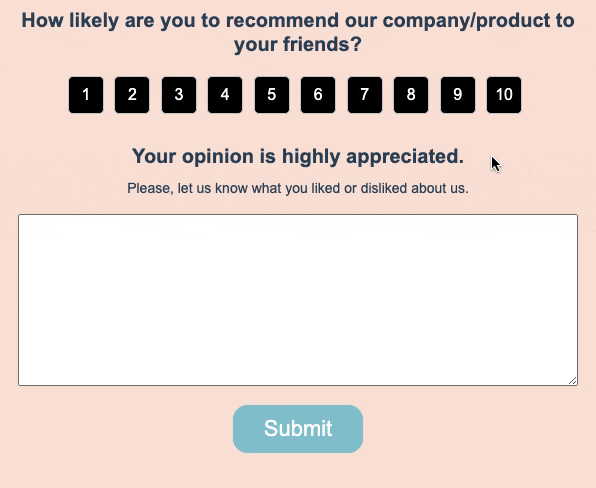Click the 'Please, let us know' prompt text
596x488 pixels.
click(x=298, y=188)
